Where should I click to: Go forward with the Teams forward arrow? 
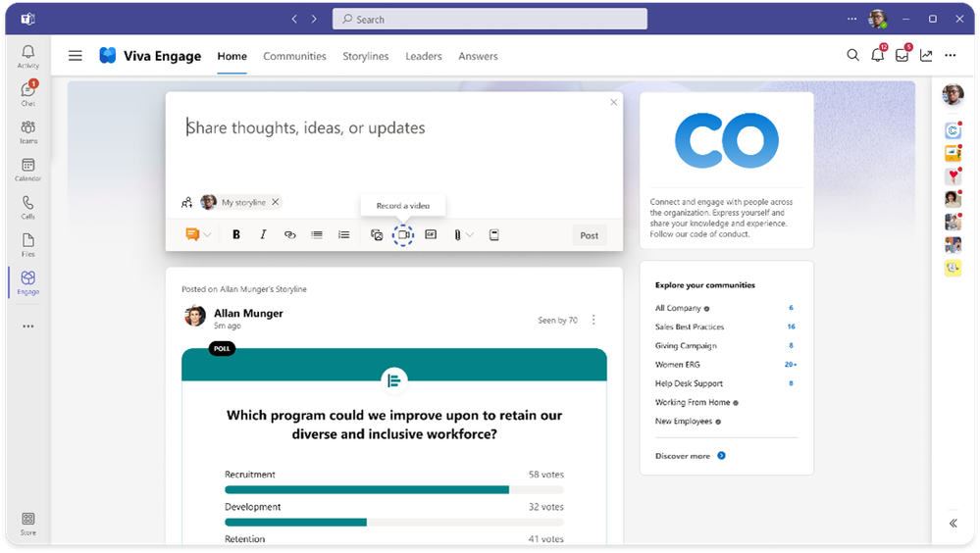(x=314, y=20)
